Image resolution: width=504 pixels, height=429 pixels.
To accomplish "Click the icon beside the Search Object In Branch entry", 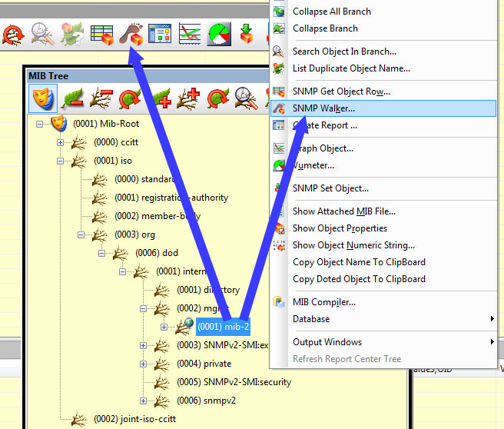I will coord(279,52).
